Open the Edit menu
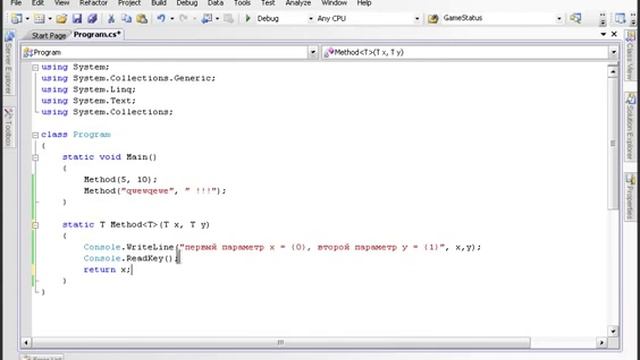This screenshot has width=640, height=360. (x=38, y=3)
